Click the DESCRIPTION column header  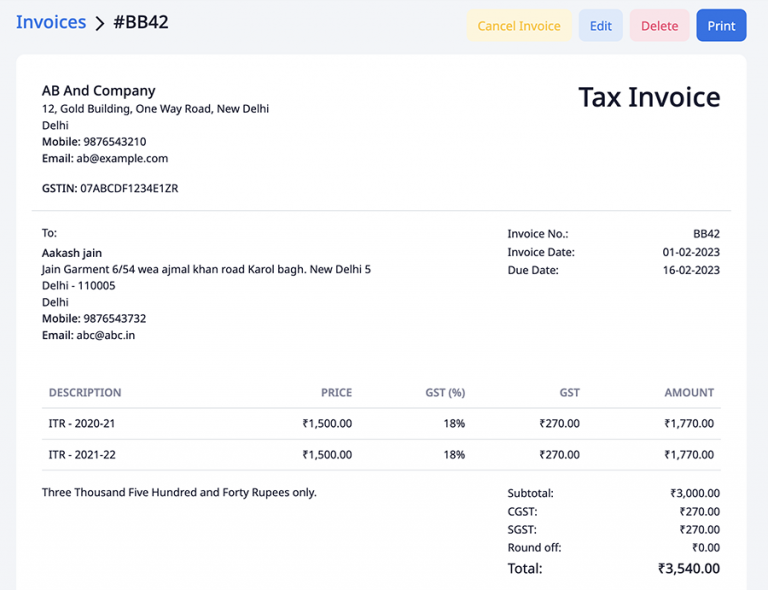85,393
